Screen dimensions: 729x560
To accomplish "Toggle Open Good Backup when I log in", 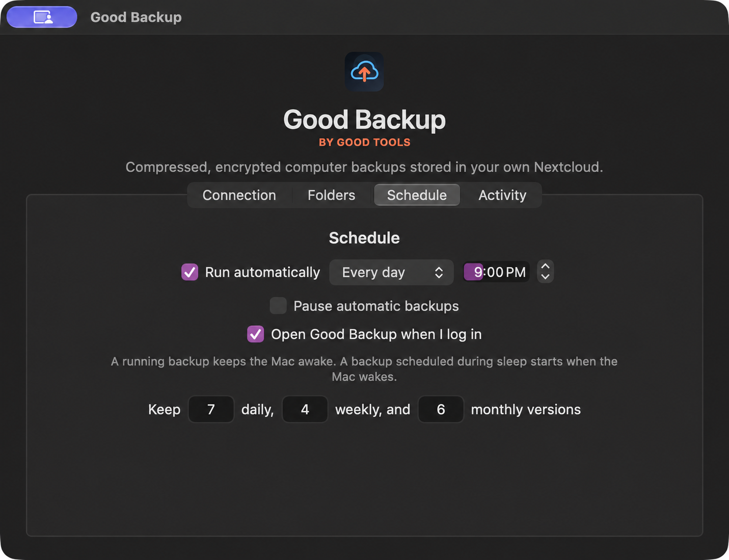I will (x=256, y=334).
